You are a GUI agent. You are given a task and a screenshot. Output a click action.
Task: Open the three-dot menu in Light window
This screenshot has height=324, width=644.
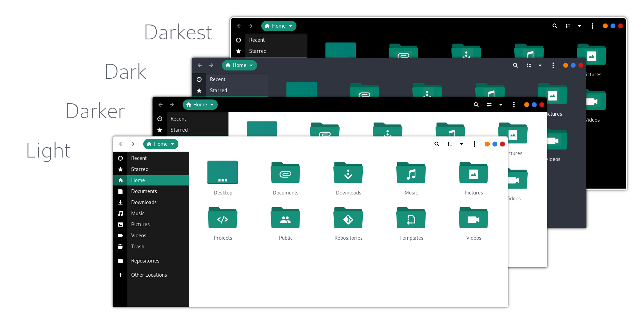click(x=475, y=144)
